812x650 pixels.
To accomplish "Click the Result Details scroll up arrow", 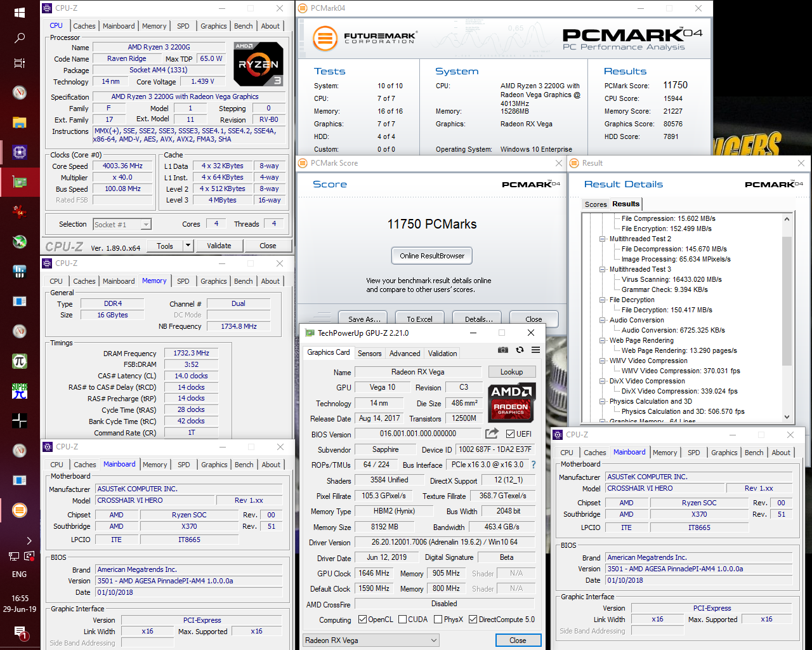I will 787,219.
